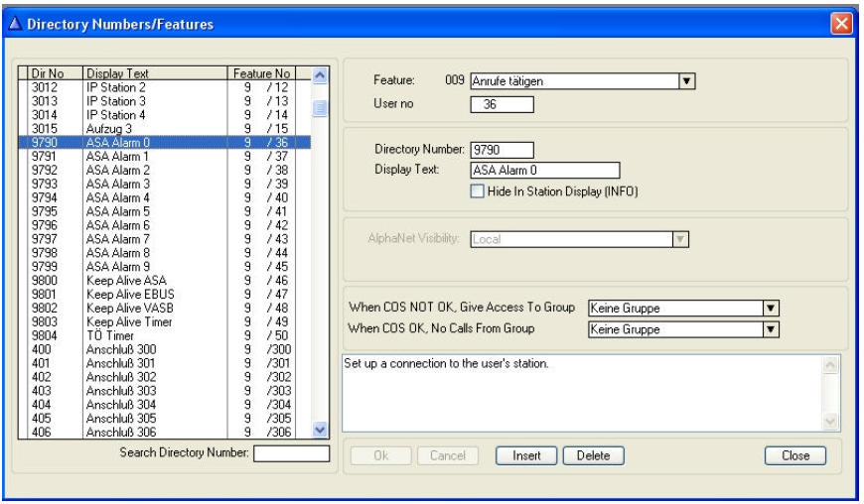
Task: Expand the COS OK No Calls group dropdown
Action: (771, 329)
